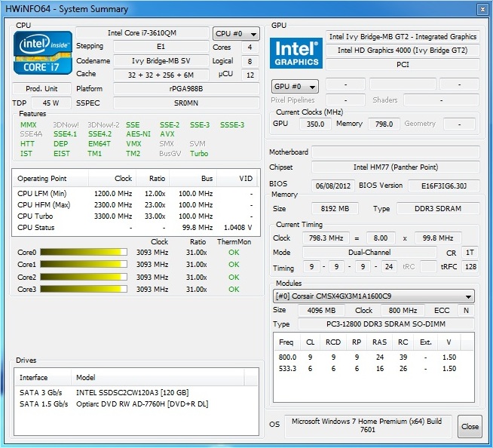Click the VID column header
The image size is (493, 448).
237,179
